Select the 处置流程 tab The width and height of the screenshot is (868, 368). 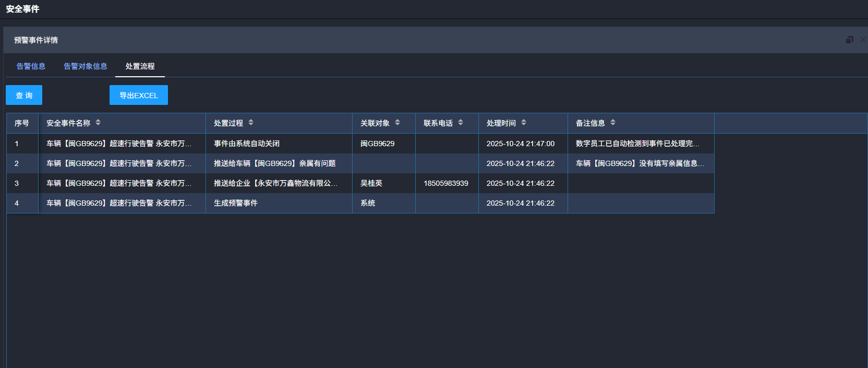click(x=140, y=66)
